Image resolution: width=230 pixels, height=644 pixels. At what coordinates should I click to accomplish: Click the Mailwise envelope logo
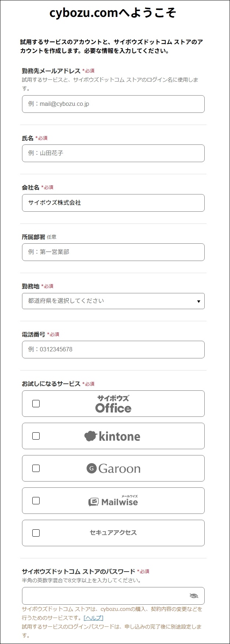(94, 502)
